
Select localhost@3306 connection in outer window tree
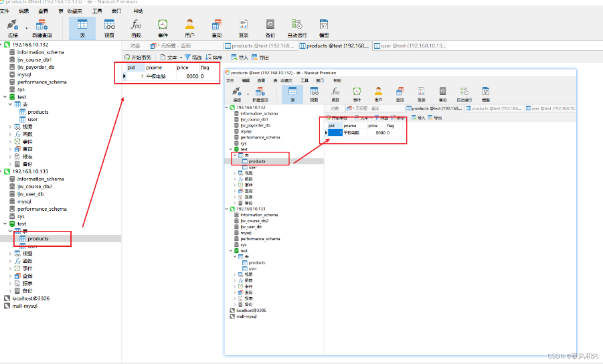pos(31,298)
